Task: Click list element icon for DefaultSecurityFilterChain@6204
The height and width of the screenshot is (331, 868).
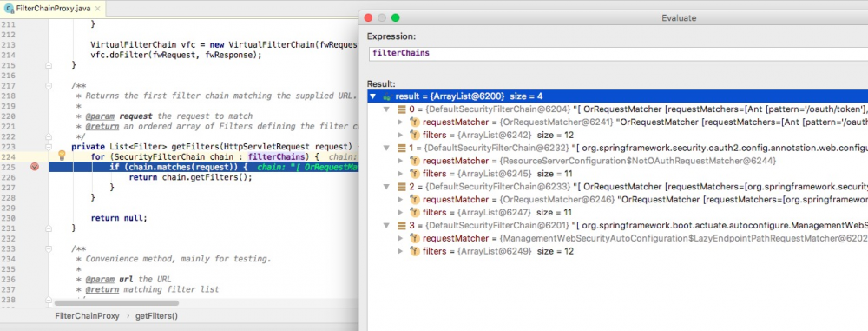Action: (x=401, y=109)
